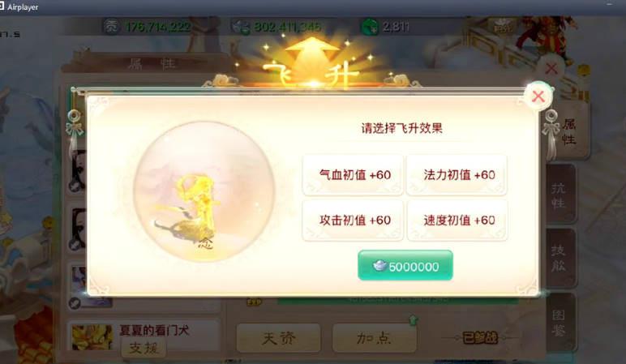
Task: Open the 图鉴 side tab
Action: click(x=560, y=323)
